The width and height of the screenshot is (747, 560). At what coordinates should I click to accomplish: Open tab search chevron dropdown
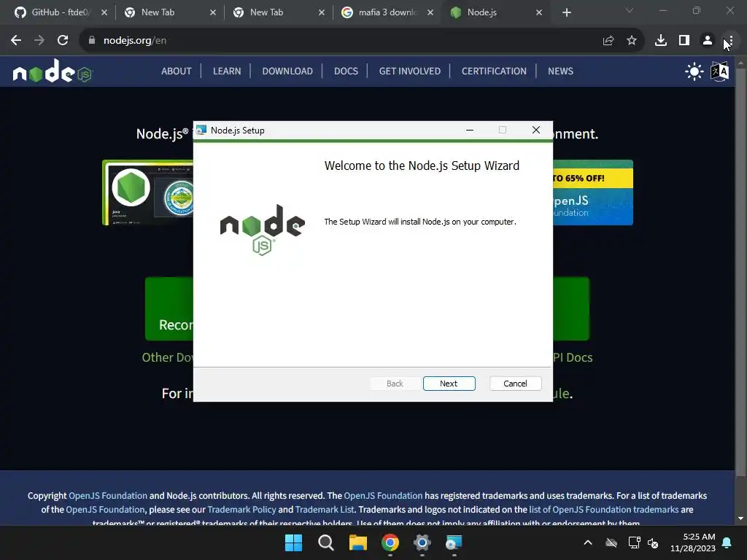click(630, 10)
